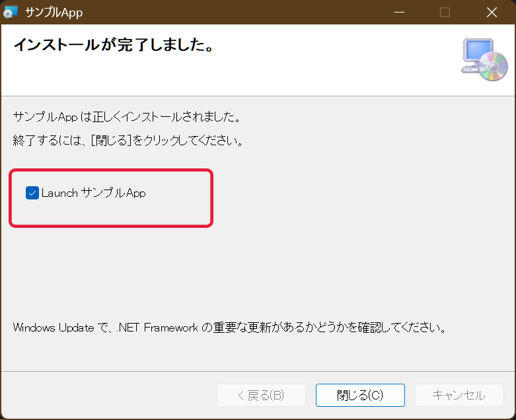Click the heading インストールが完了しました。

coord(114,44)
